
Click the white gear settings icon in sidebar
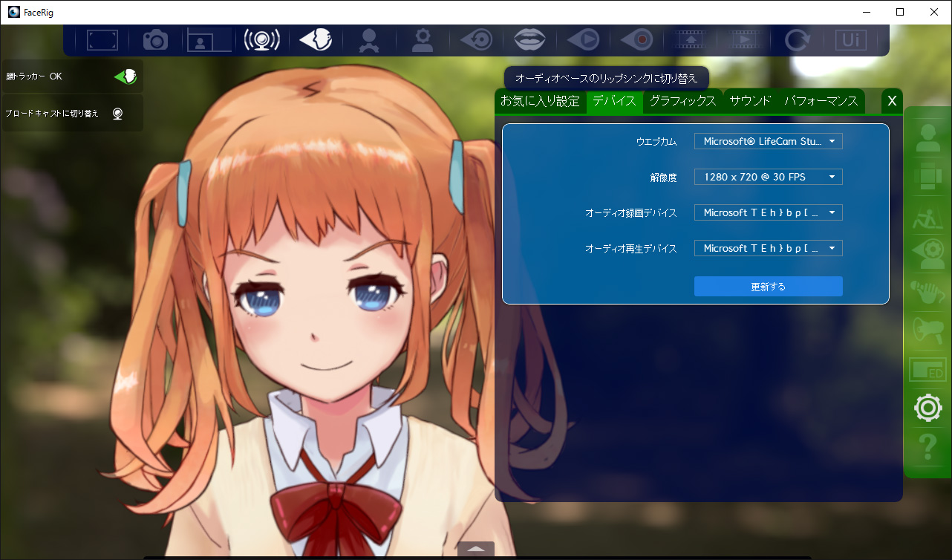coord(928,408)
